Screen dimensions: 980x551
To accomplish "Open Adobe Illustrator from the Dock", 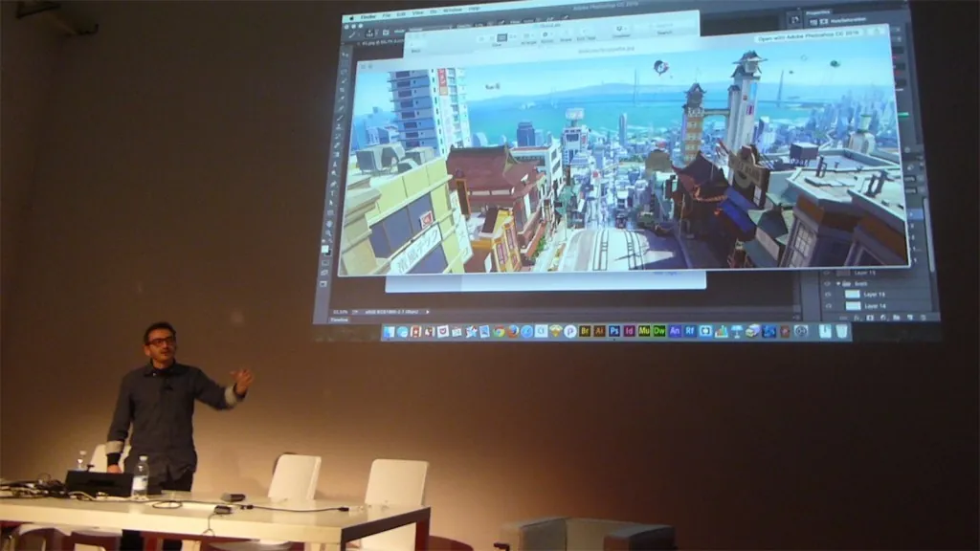I will click(x=599, y=333).
